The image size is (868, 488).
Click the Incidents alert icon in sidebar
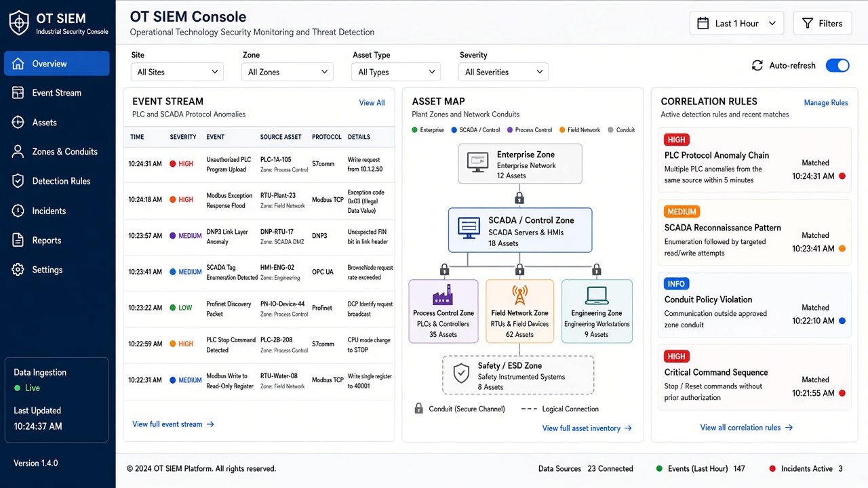click(x=18, y=211)
